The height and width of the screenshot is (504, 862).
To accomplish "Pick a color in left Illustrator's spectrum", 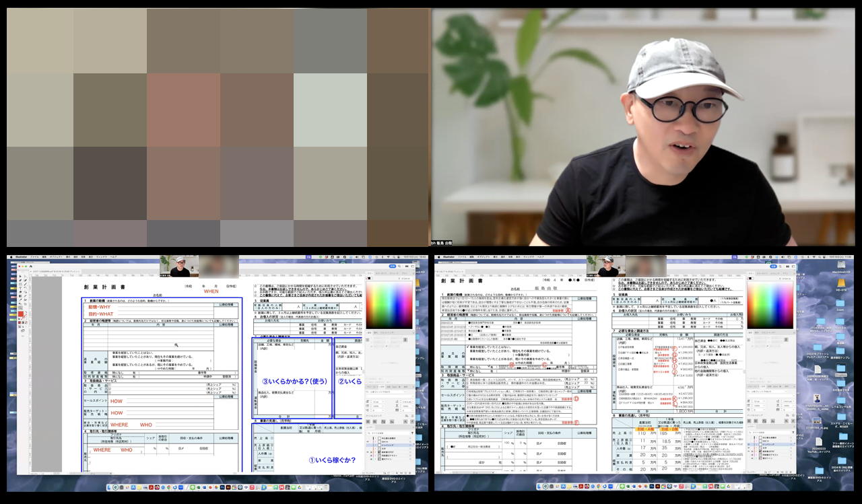I will click(x=389, y=305).
